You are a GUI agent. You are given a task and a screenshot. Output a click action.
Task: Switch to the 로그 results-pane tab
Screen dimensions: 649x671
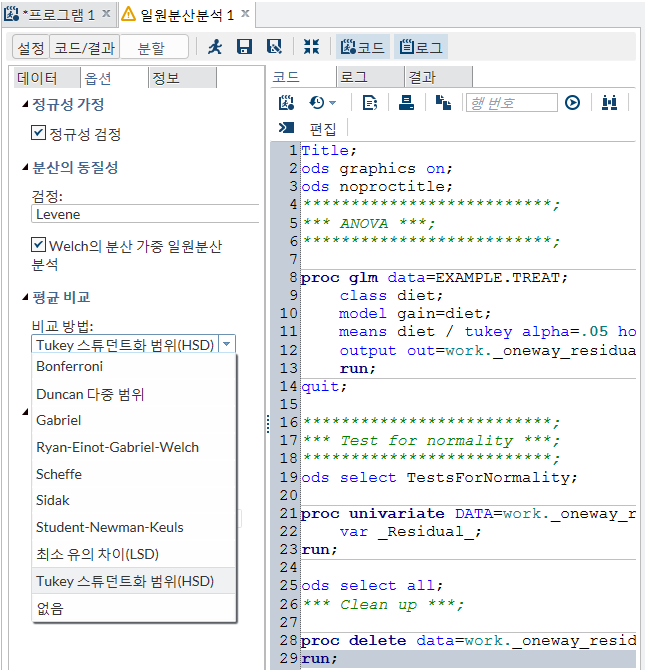(370, 77)
